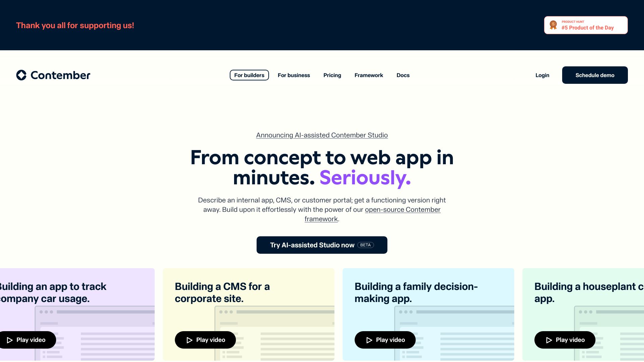644x362 pixels.
Task: Click the Product Hunt badge icon
Action: click(x=553, y=25)
